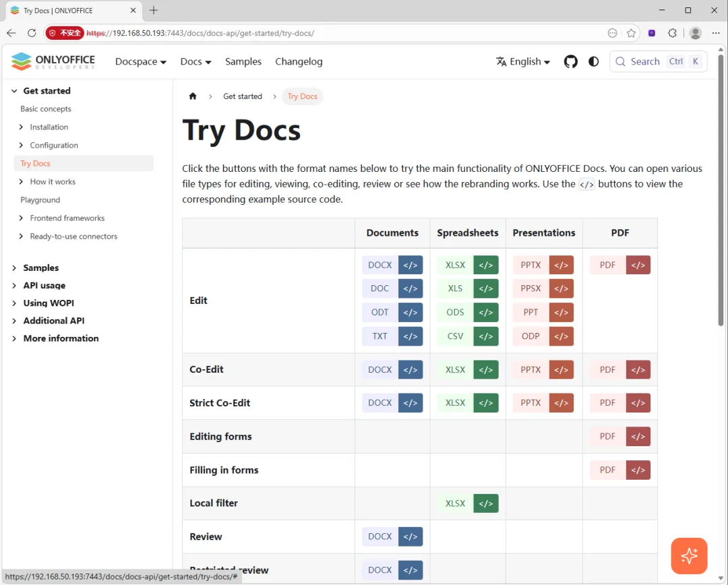Expand Ready-to-use connectors section
Screen dimensions: 728x585
(21, 237)
